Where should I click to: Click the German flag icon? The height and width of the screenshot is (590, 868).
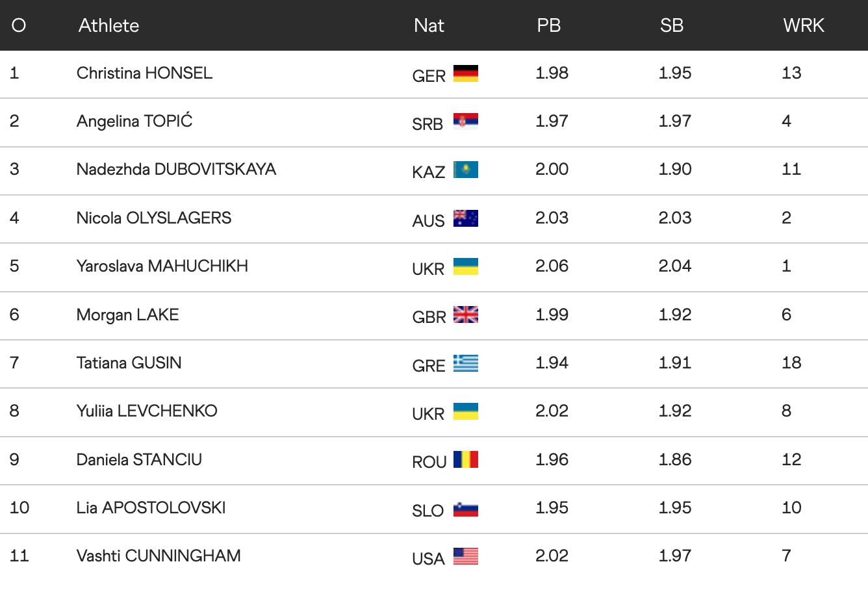coord(465,73)
